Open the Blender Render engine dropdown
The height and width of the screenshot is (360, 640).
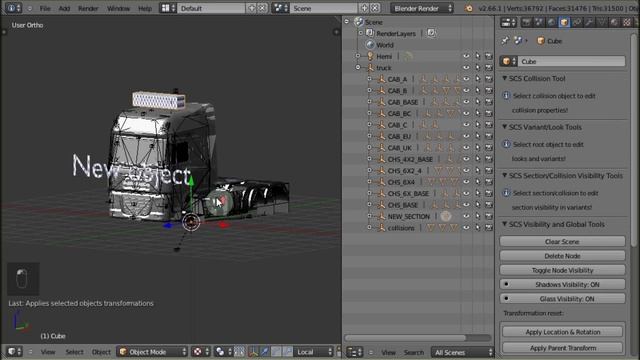[x=422, y=8]
